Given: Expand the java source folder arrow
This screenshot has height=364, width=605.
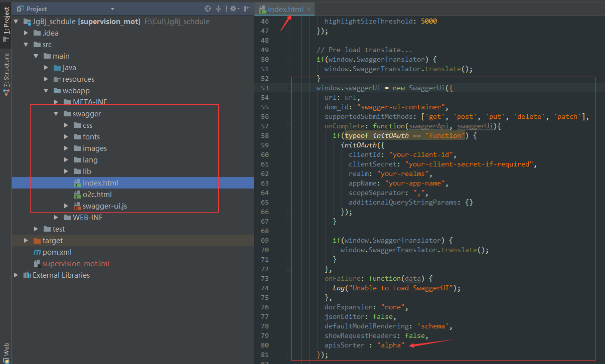Looking at the screenshot, I should click(x=46, y=68).
